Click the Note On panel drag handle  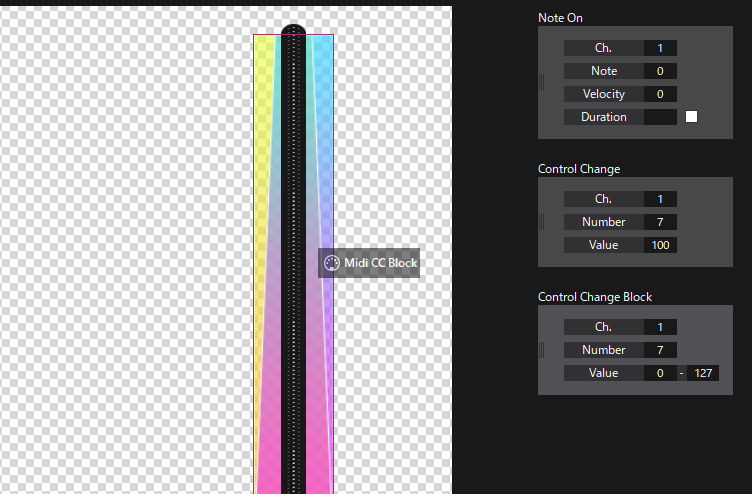[x=542, y=82]
